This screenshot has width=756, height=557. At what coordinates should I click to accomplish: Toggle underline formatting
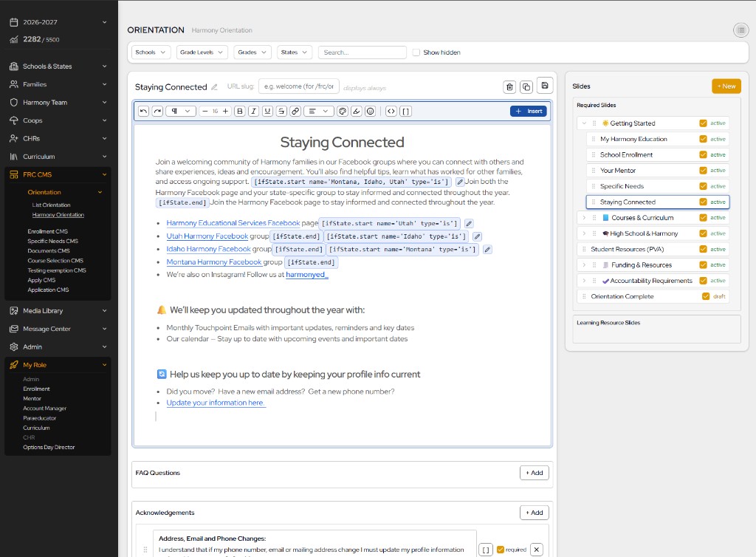click(267, 112)
